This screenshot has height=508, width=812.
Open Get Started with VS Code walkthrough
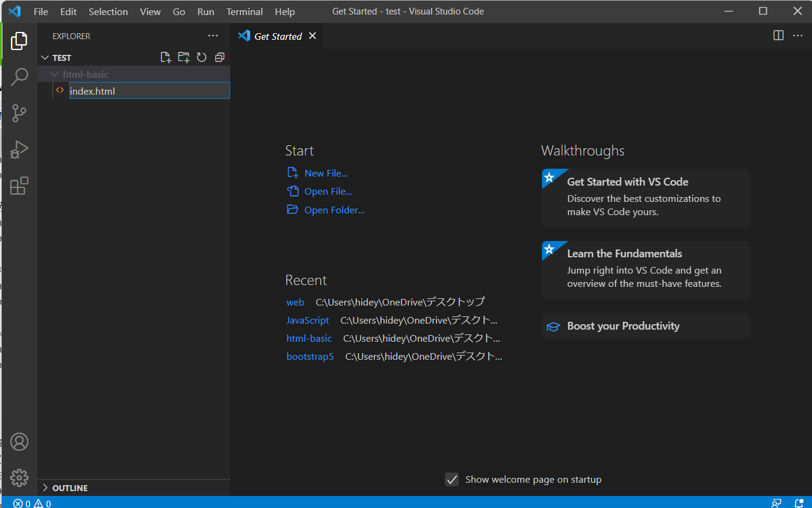pos(646,198)
